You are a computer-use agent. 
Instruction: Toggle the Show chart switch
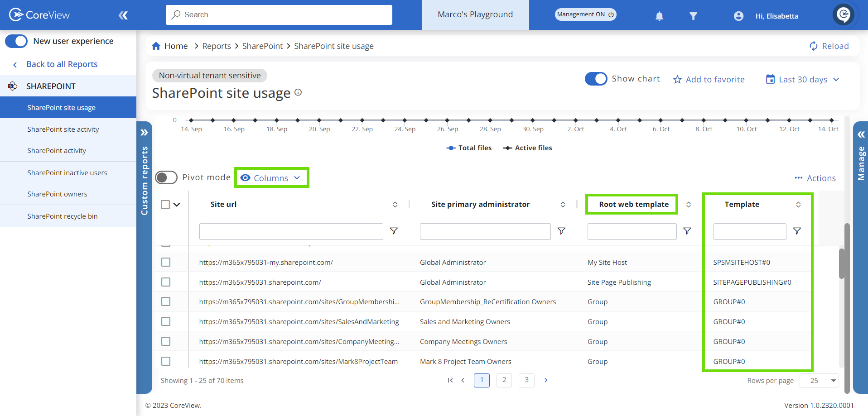click(596, 79)
